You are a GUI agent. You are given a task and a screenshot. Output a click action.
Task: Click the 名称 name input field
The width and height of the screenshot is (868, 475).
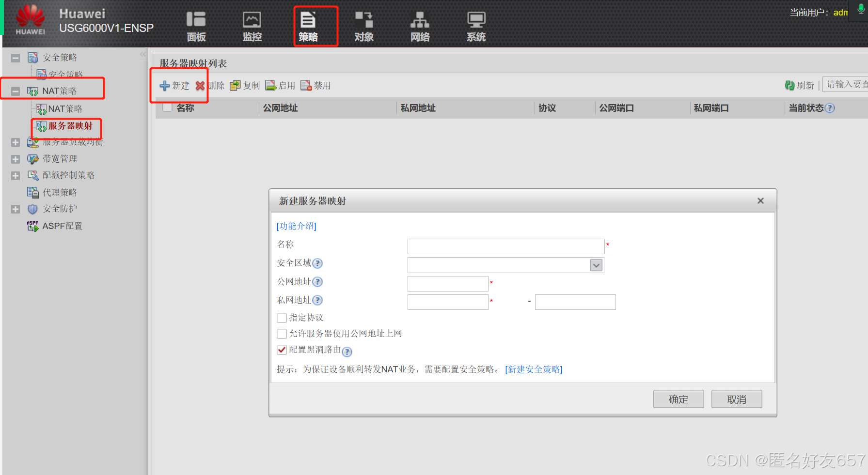point(505,246)
